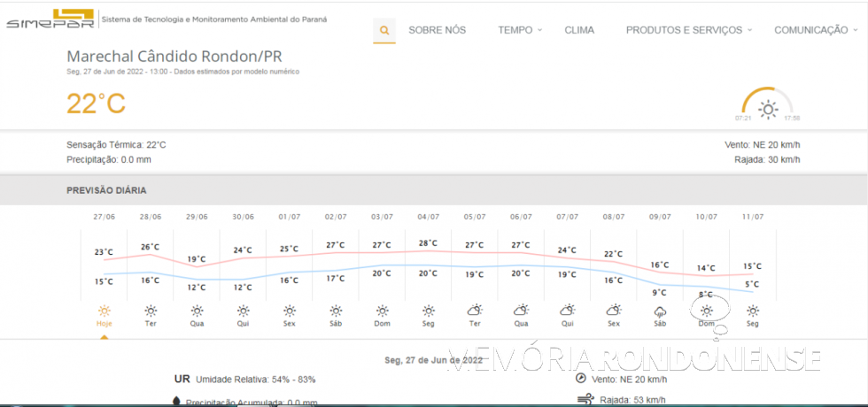Click the PREVISÃO DIÁRIA section header
868x407 pixels.
(x=106, y=190)
